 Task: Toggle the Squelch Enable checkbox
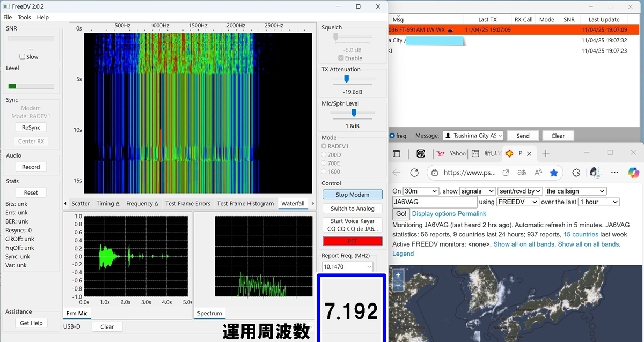tap(341, 58)
